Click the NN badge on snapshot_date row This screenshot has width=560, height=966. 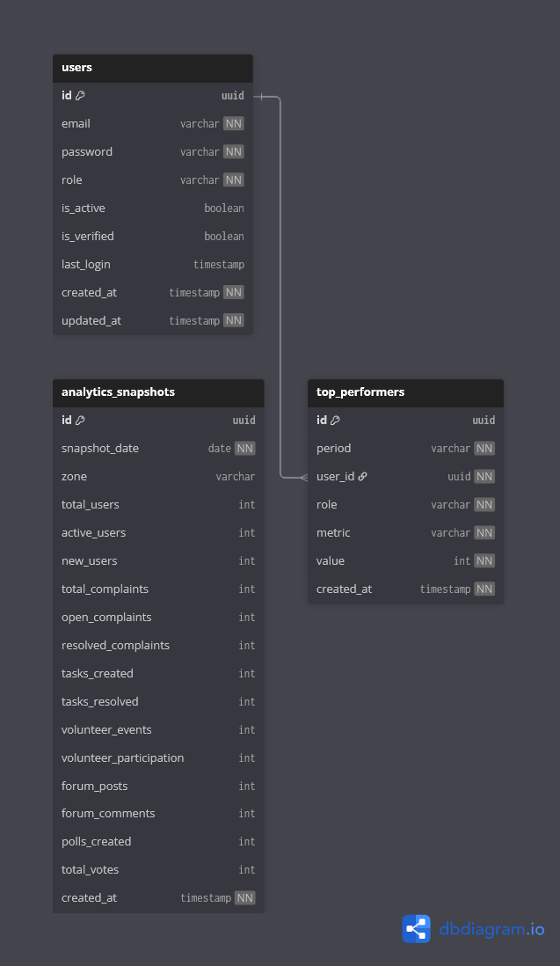(244, 449)
